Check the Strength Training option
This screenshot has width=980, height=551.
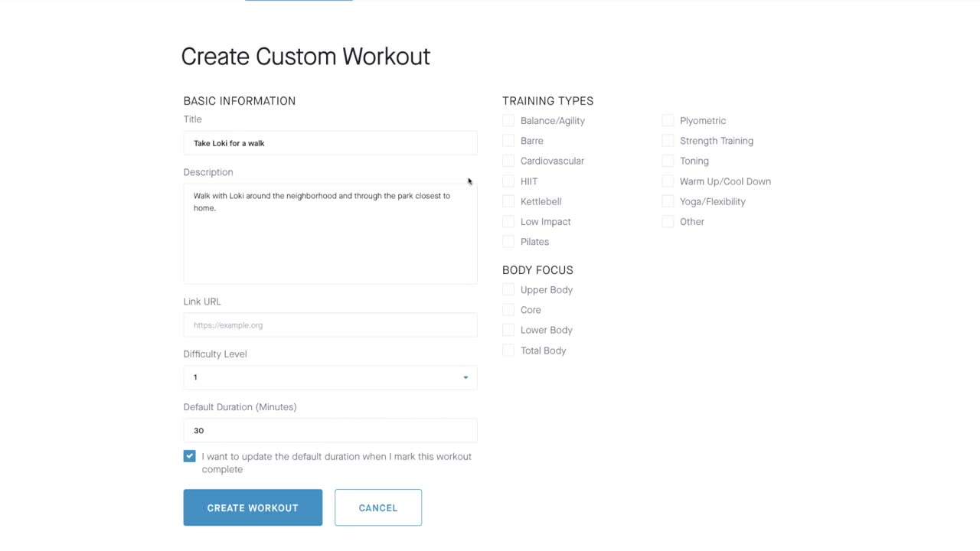[668, 141]
